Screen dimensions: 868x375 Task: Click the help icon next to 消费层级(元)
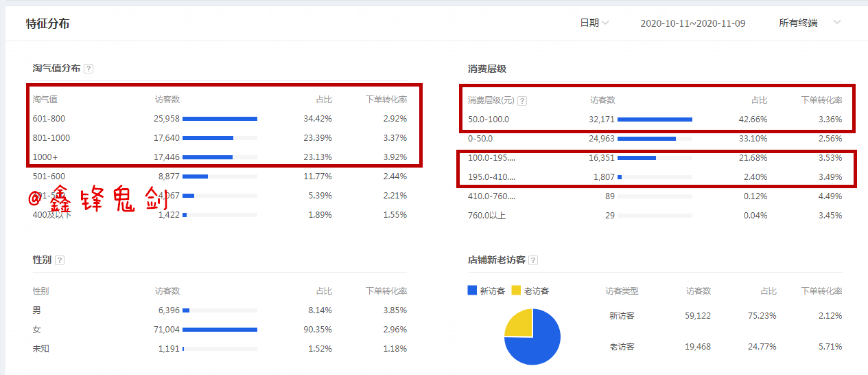(522, 100)
